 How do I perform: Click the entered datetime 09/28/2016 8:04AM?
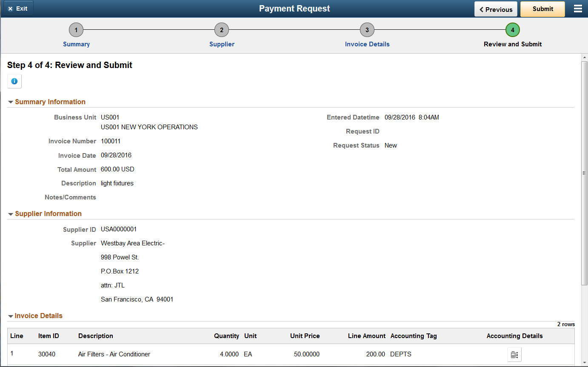(412, 117)
